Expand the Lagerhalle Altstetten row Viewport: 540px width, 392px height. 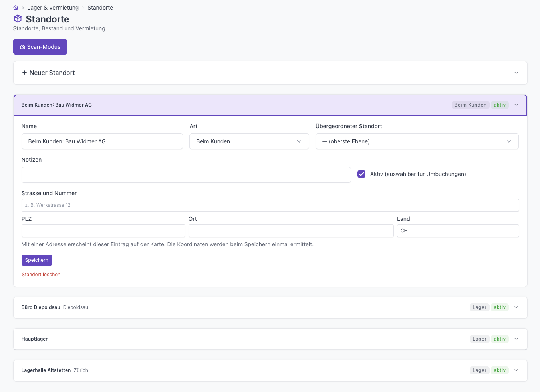point(270,370)
